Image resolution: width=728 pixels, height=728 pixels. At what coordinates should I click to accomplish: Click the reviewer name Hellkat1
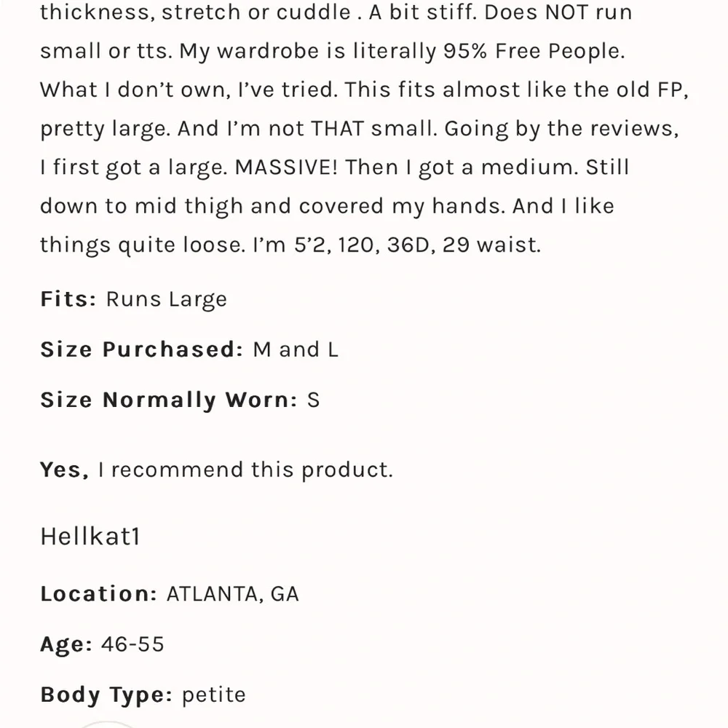pos(90,537)
